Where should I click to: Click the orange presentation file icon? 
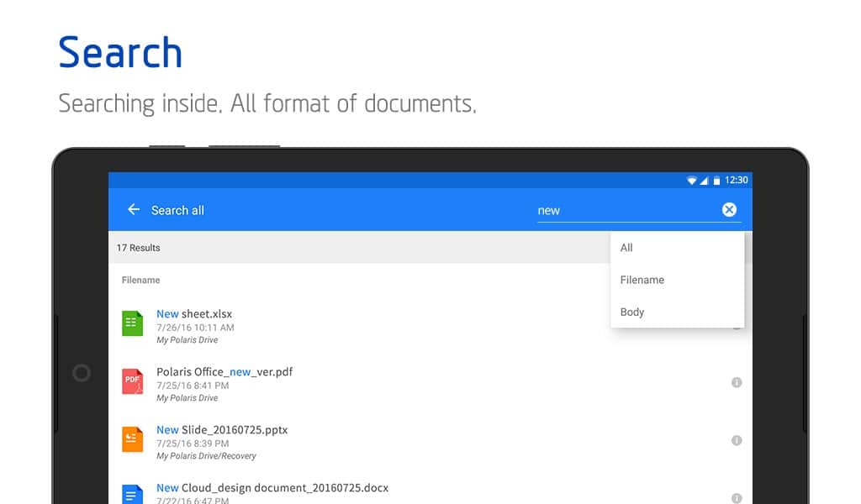click(x=132, y=439)
